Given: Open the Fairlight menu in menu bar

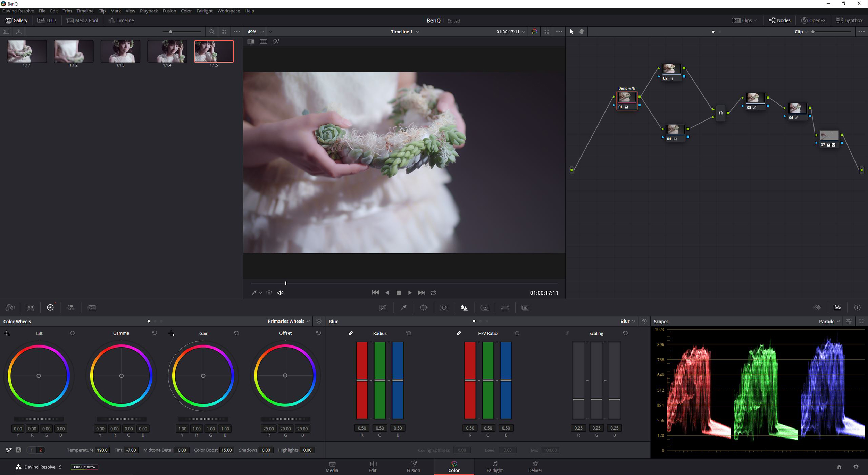Looking at the screenshot, I should point(205,11).
